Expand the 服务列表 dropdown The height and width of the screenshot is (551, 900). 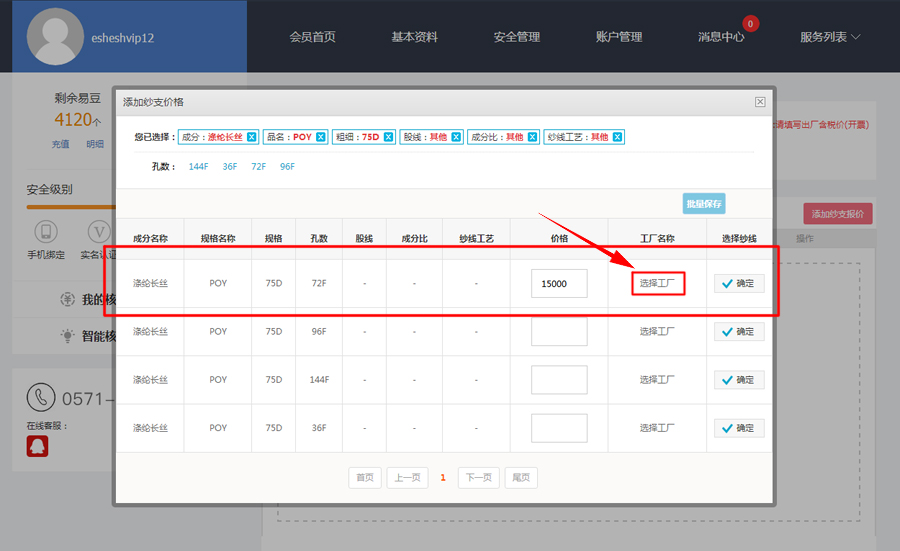(x=830, y=37)
